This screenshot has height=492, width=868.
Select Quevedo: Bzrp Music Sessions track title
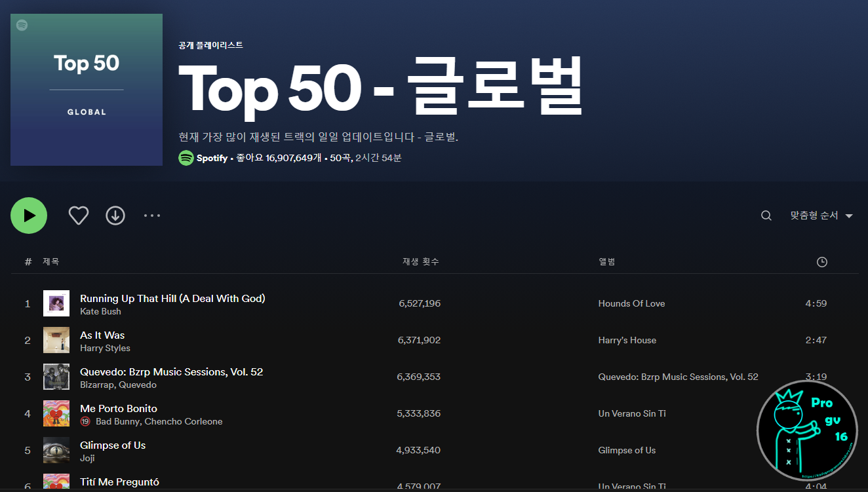pyautogui.click(x=171, y=371)
